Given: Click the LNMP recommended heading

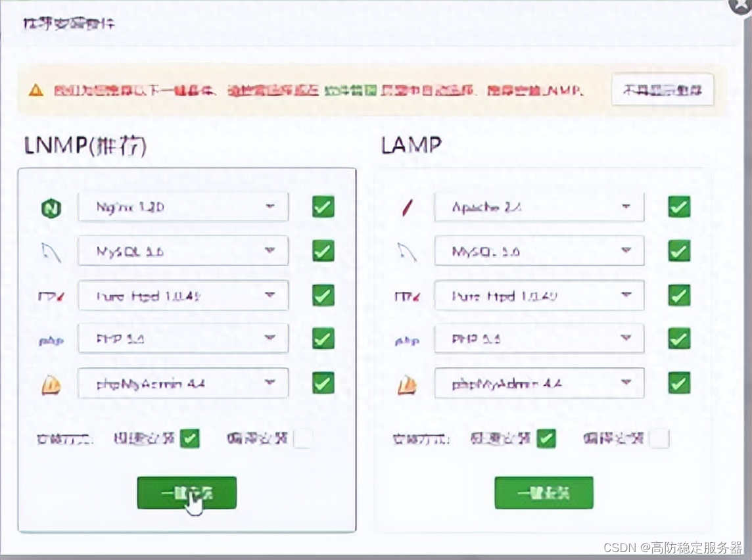Looking at the screenshot, I should (85, 145).
